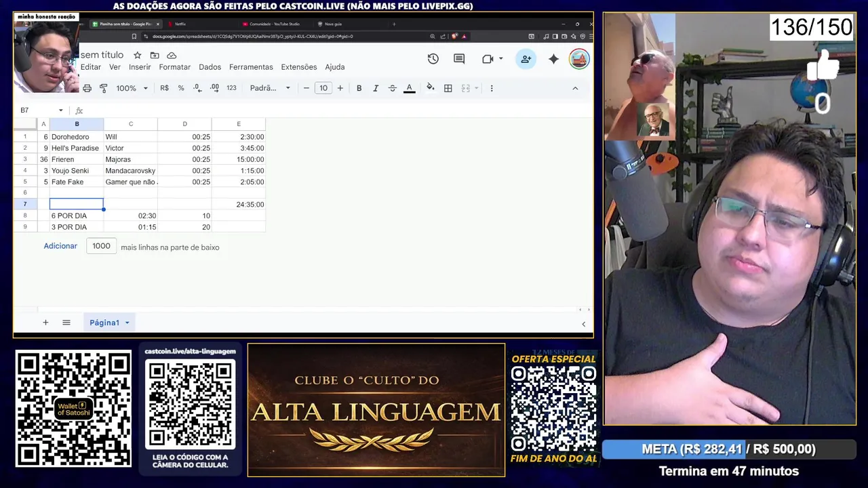Click the share people icon

point(526,59)
